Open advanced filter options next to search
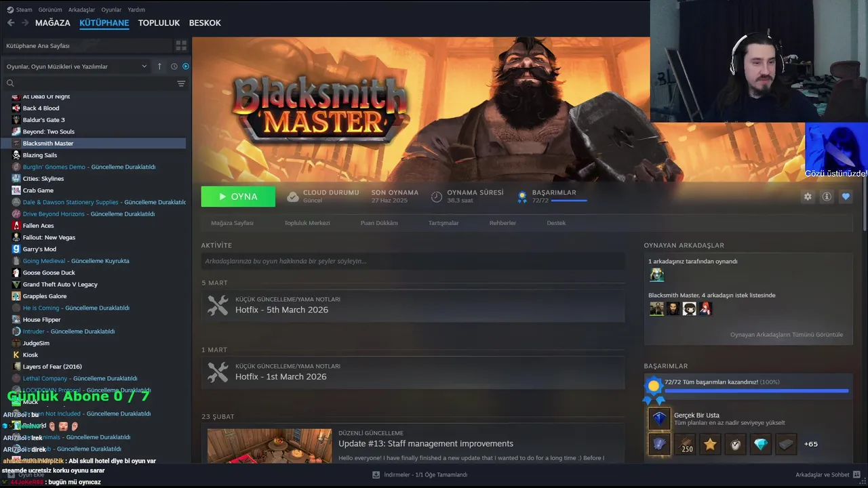The image size is (868, 488). pyautogui.click(x=181, y=83)
